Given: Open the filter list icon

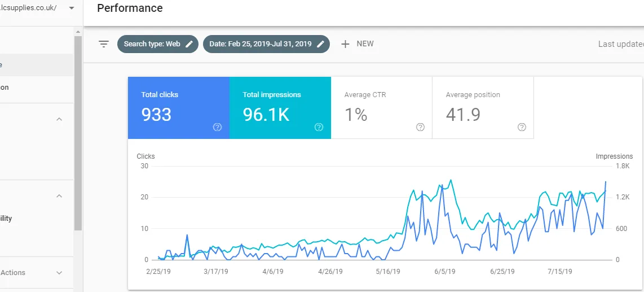Looking at the screenshot, I should [x=104, y=44].
